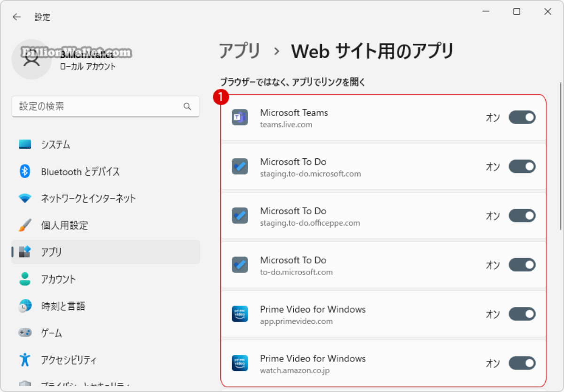Click the Microsoft To Do icon for staging.to-do.microsoft.com
The image size is (564, 392).
click(x=240, y=166)
